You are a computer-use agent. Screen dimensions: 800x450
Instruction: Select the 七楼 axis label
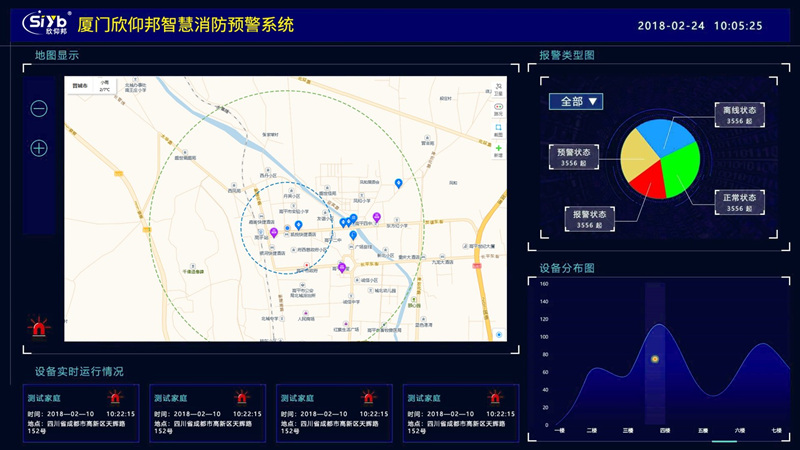point(777,431)
